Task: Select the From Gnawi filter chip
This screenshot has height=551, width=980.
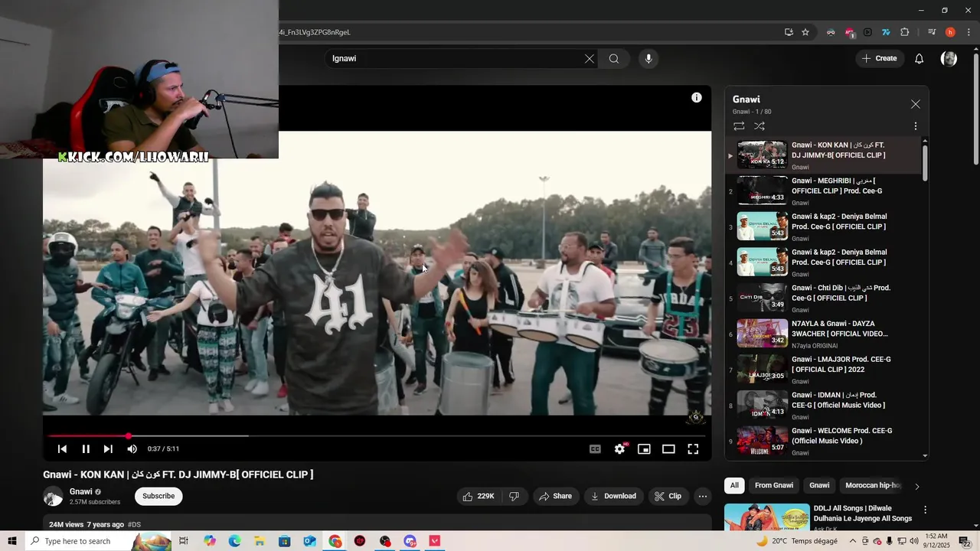Action: point(774,485)
